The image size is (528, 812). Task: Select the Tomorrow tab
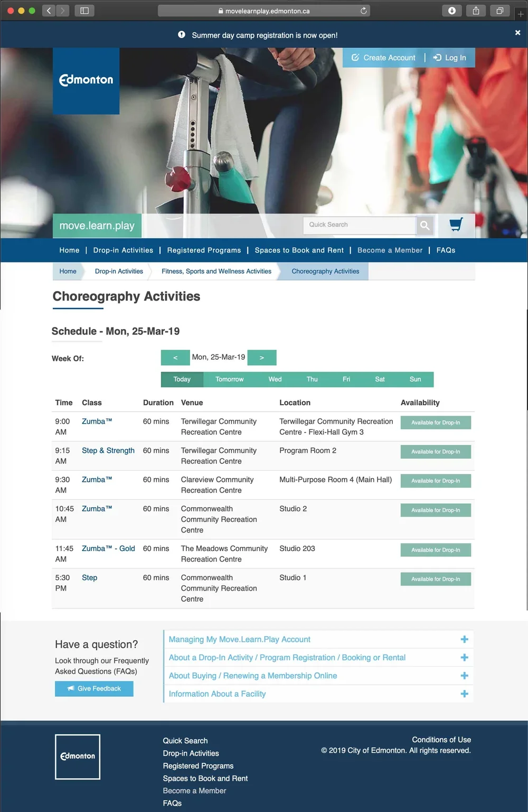point(230,379)
